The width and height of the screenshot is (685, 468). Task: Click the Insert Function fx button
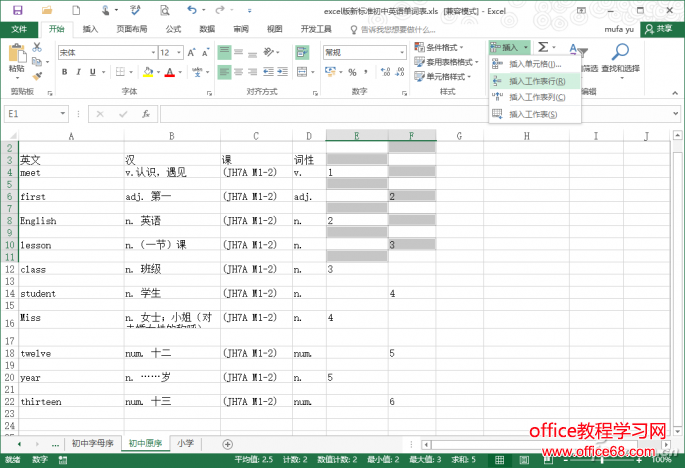click(x=146, y=114)
